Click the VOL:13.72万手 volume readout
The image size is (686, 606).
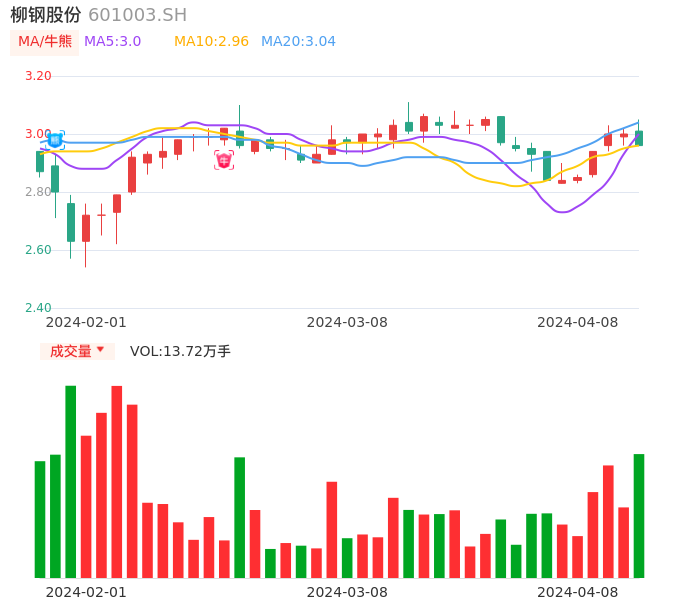click(180, 351)
